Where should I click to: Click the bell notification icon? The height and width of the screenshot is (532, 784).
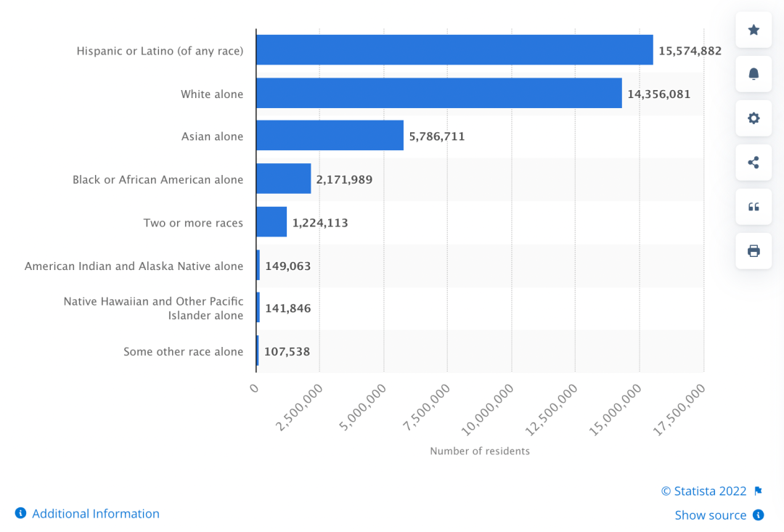click(754, 74)
